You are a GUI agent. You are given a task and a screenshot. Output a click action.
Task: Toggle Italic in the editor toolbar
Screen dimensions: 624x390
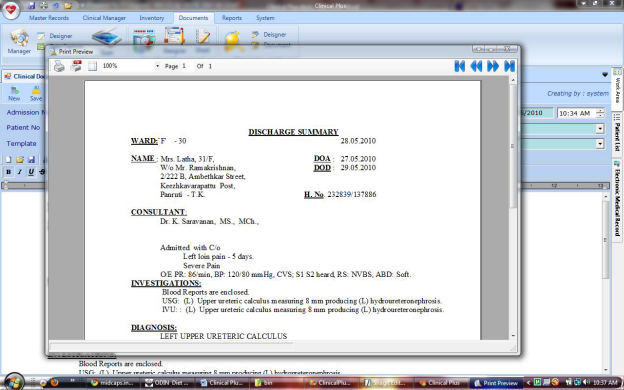[x=20, y=172]
